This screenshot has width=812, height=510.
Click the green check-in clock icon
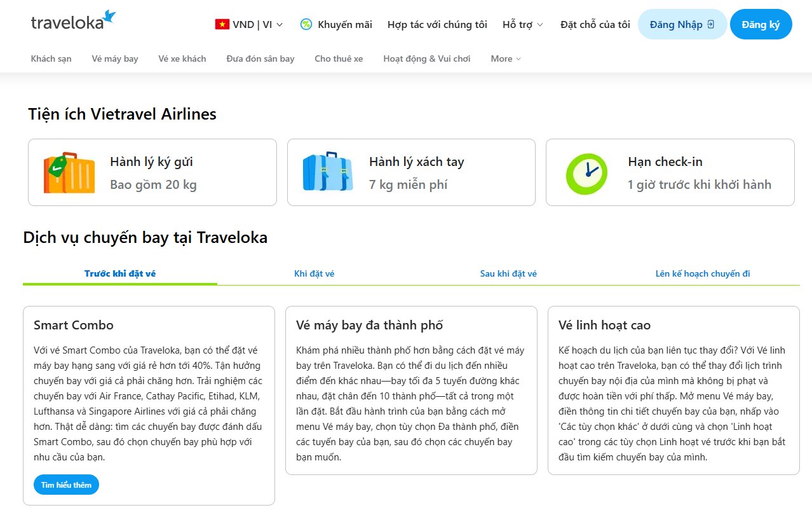pos(586,174)
